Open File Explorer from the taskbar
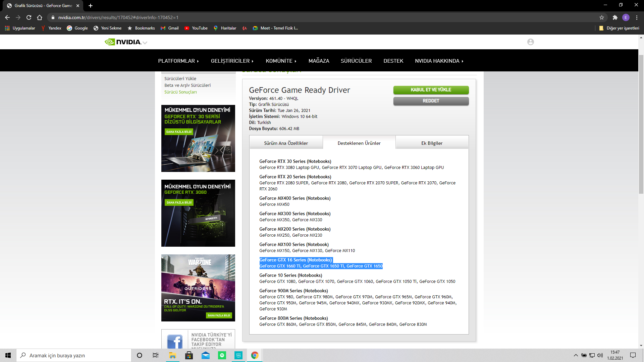This screenshot has width=644, height=362. click(172, 355)
